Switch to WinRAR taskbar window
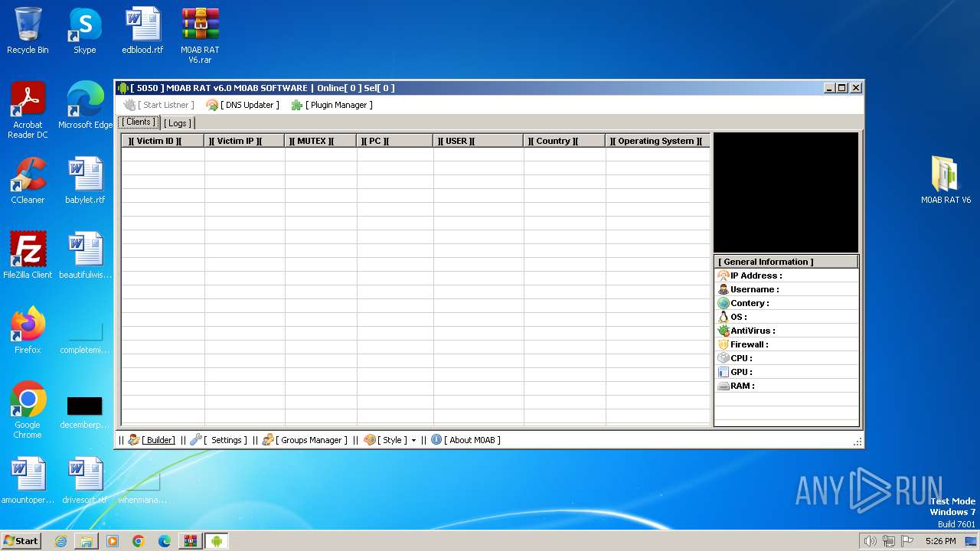This screenshot has width=980, height=551. [191, 541]
